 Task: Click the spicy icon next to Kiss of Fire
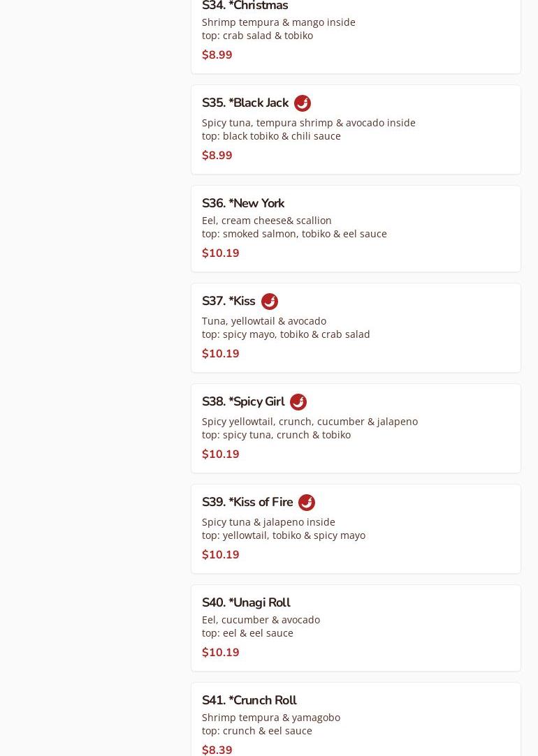click(x=307, y=503)
